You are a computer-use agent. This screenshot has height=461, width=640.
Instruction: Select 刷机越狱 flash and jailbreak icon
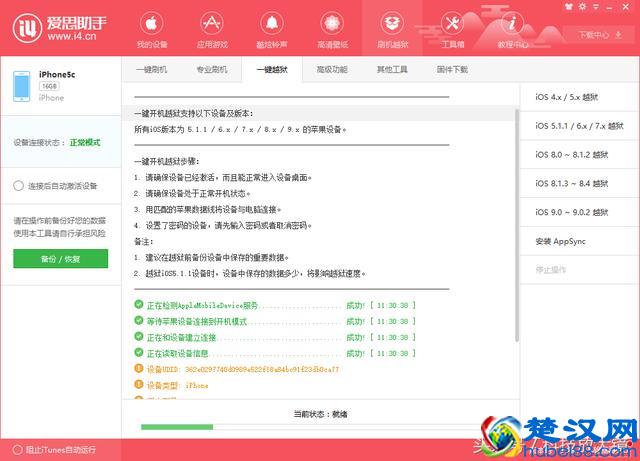(392, 23)
